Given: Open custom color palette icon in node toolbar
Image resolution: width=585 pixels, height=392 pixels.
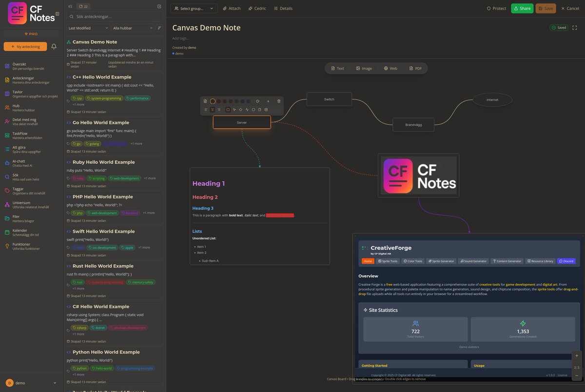Looking at the screenshot, I should tap(257, 101).
